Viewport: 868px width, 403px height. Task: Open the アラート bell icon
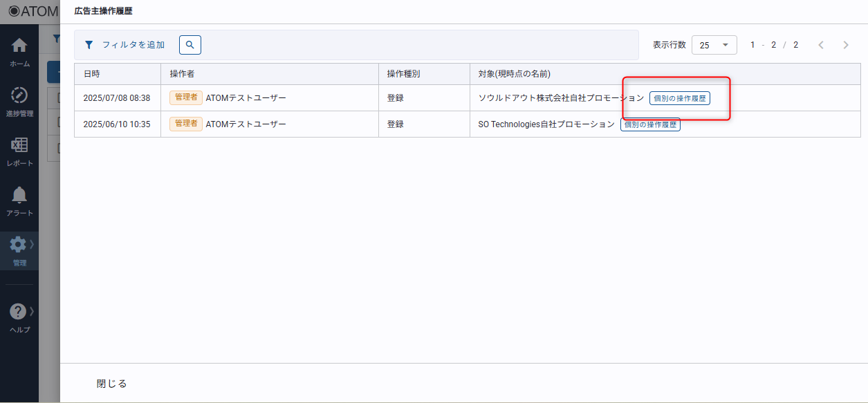[19, 195]
